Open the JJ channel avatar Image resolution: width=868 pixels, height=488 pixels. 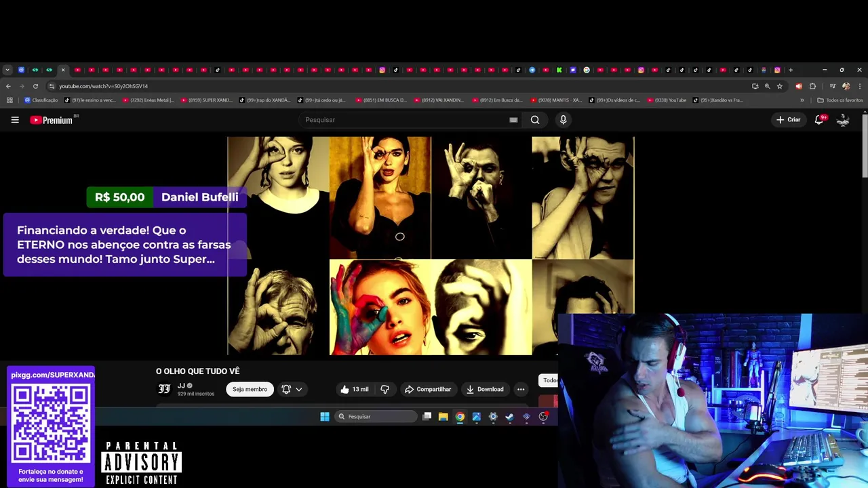point(164,389)
